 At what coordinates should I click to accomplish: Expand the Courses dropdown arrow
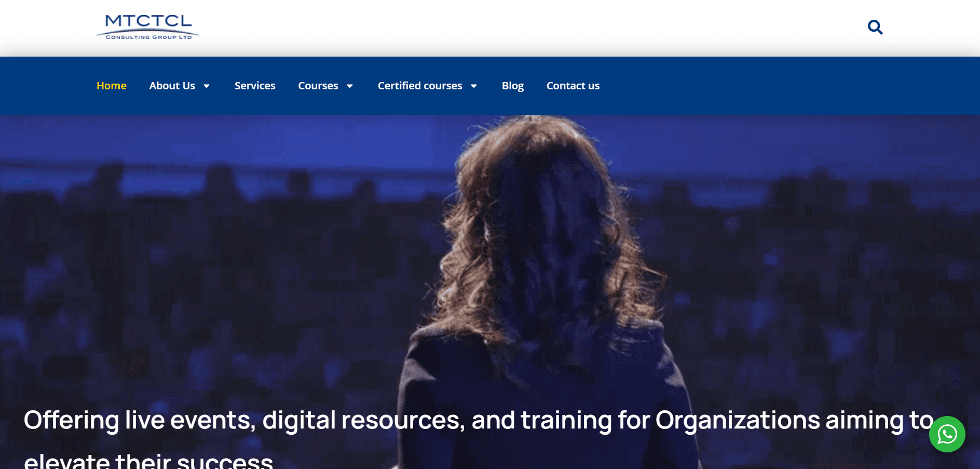[350, 86]
